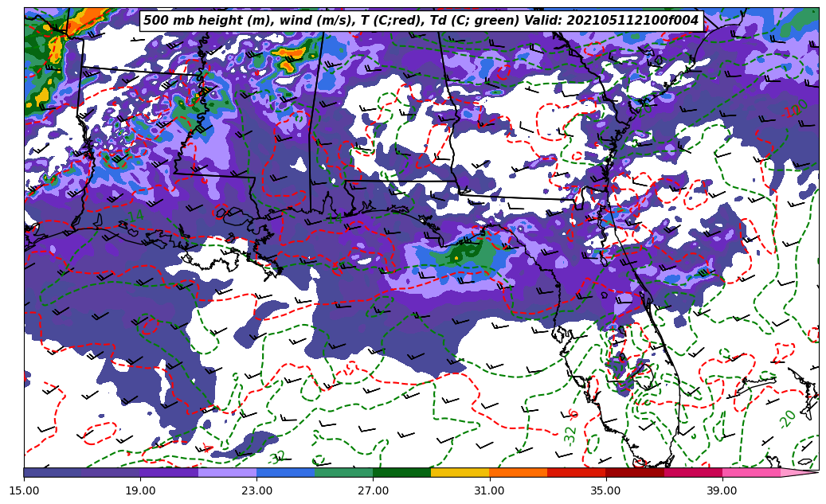Click the 39.00 colorbar tick label

click(722, 490)
